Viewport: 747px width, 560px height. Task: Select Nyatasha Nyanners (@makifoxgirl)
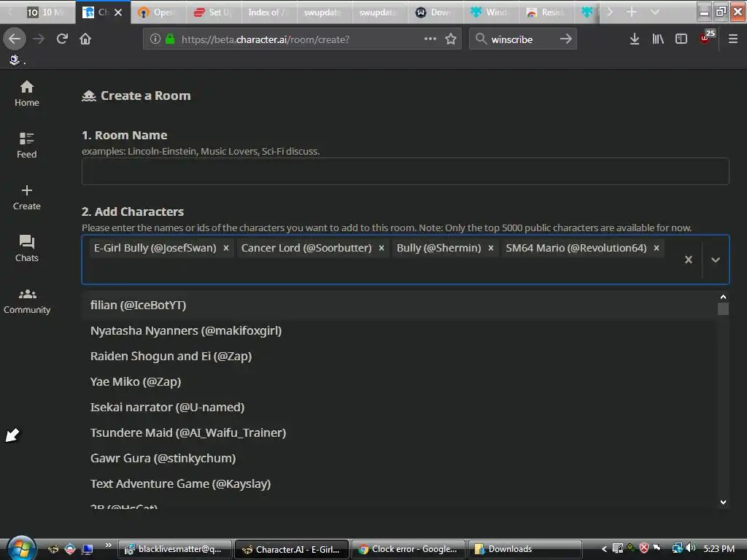pyautogui.click(x=398, y=331)
